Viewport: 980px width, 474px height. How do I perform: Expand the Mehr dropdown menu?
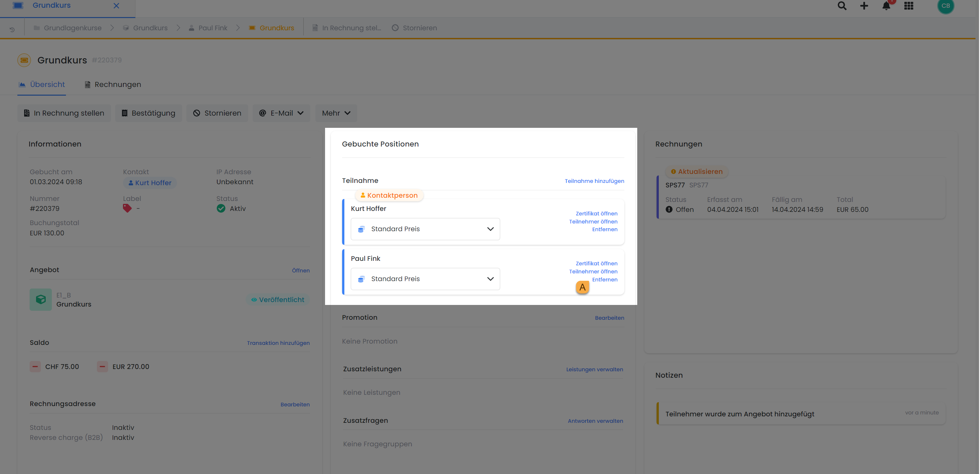336,113
